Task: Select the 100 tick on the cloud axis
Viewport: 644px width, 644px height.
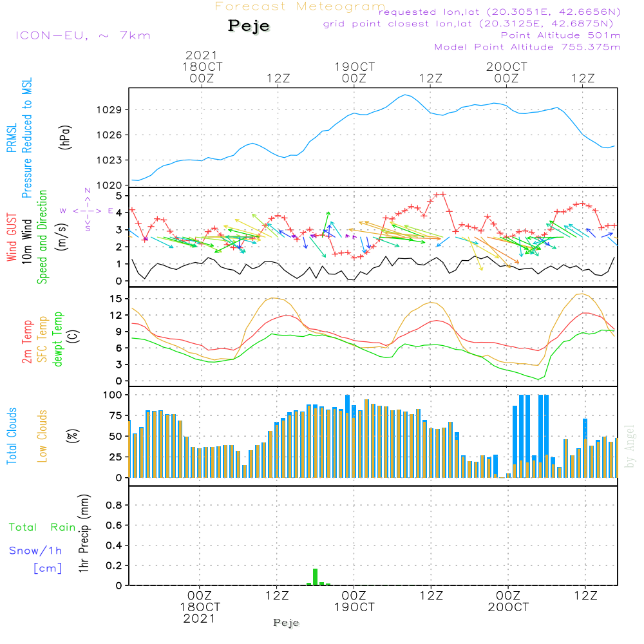Action: [x=112, y=395]
